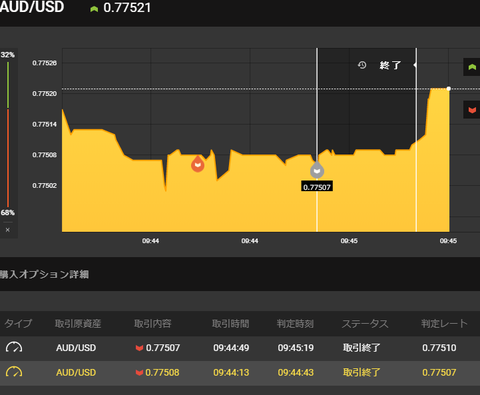Image resolution: width=480 pixels, height=395 pixels.
Task: Click the speedometer icon in the 0.77507 row
Action: point(14,347)
